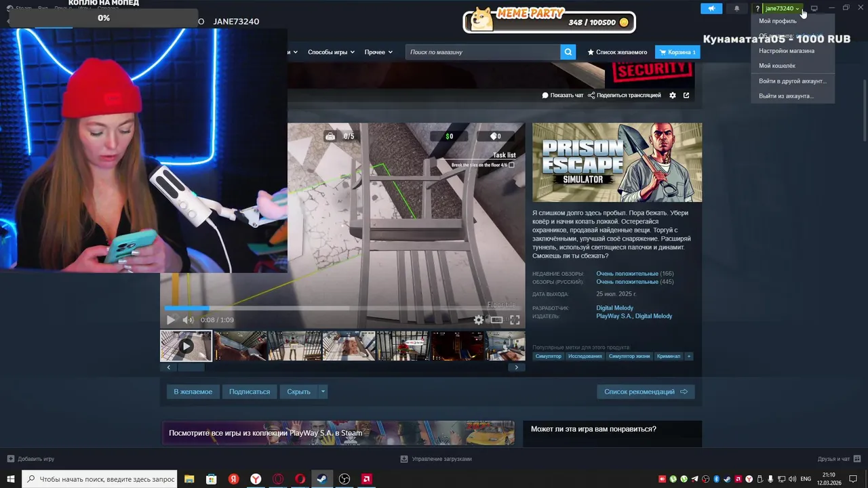The height and width of the screenshot is (488, 868).
Task: Open dropdown arrow next to Скрыть
Action: tap(323, 392)
